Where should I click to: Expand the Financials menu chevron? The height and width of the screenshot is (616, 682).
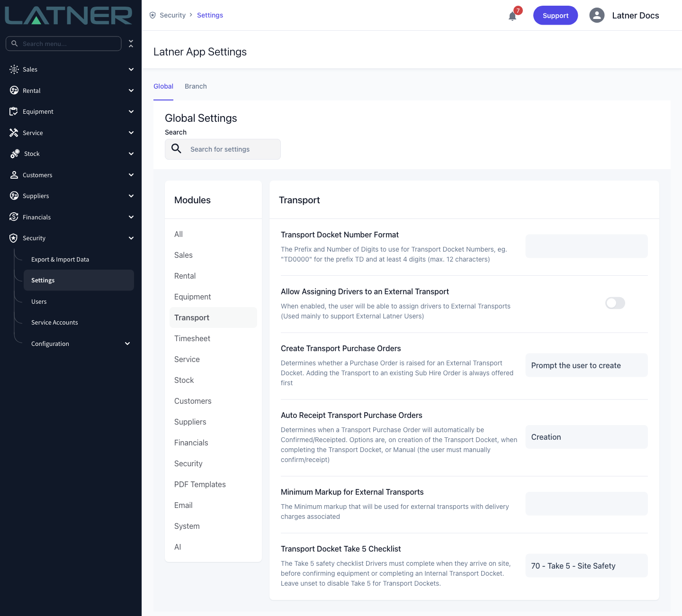[131, 217]
